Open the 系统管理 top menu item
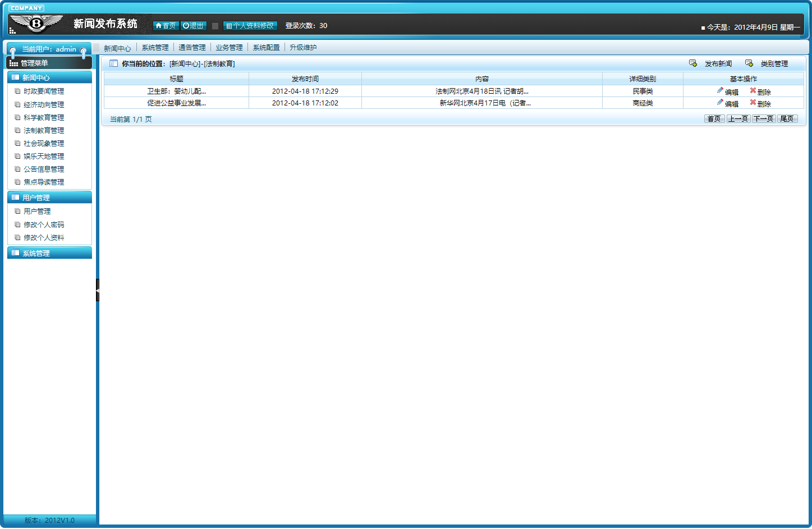The width and height of the screenshot is (812, 529). (x=155, y=48)
